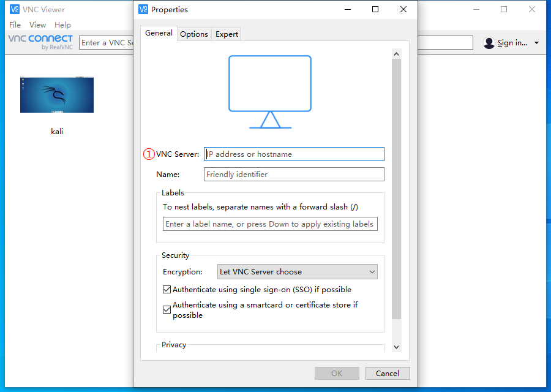The image size is (551, 392).
Task: Close the VNC Viewer window
Action: tap(532, 9)
